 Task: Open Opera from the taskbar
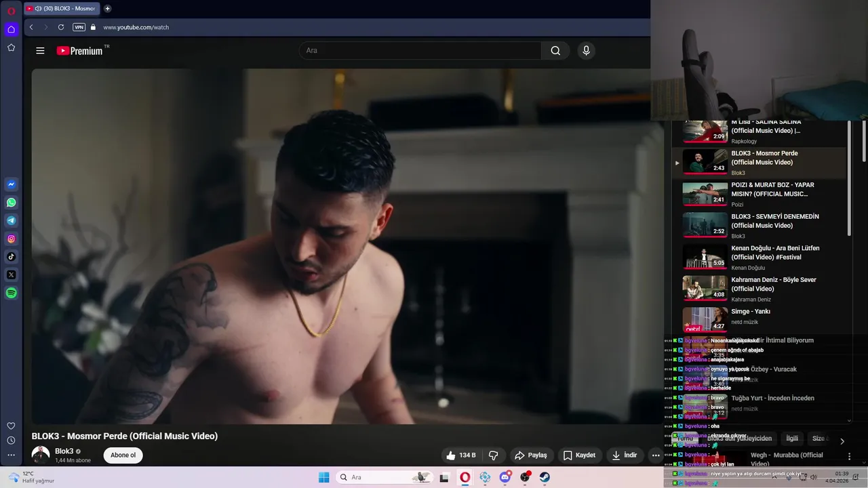[465, 477]
